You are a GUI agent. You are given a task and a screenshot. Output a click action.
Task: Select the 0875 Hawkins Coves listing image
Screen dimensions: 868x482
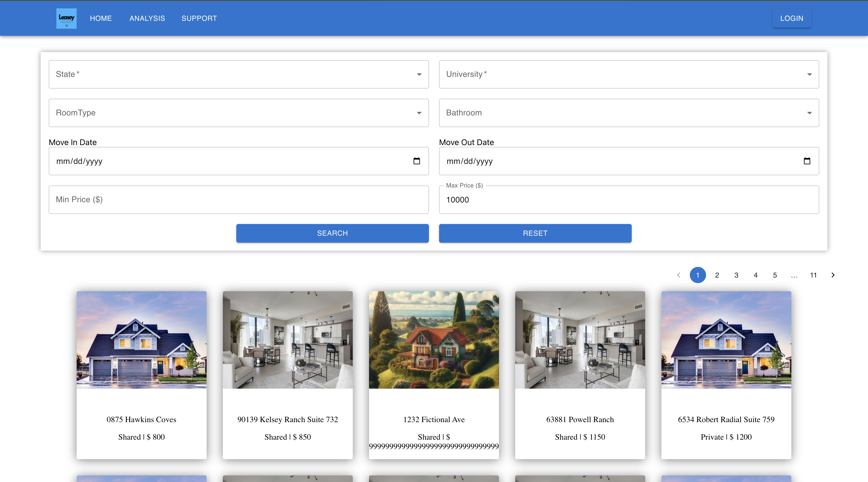[x=141, y=340]
